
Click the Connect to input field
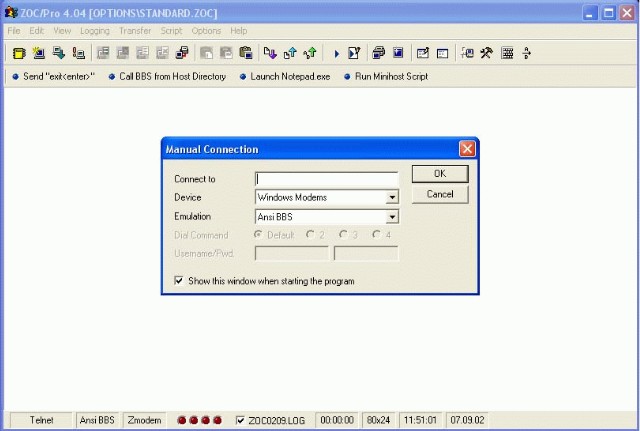[x=327, y=179]
